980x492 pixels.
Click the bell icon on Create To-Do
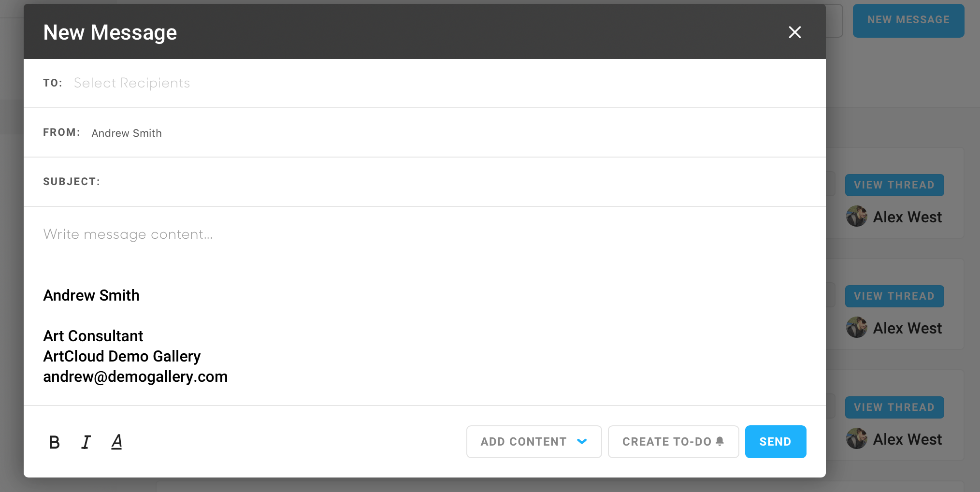point(720,441)
